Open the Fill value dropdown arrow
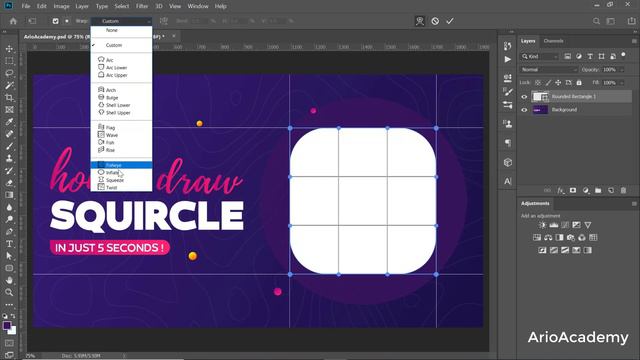Image resolution: width=640 pixels, height=360 pixels. tap(622, 82)
